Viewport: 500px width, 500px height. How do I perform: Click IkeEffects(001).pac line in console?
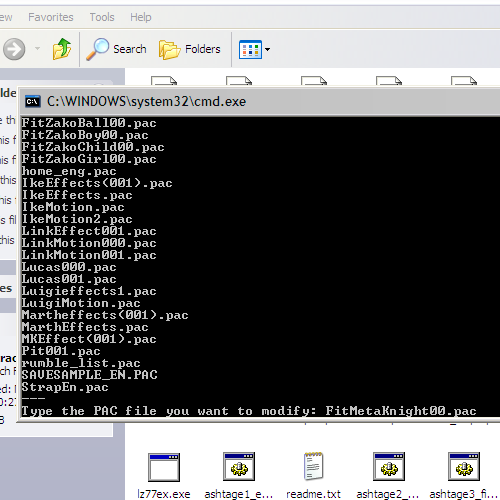[x=97, y=183]
